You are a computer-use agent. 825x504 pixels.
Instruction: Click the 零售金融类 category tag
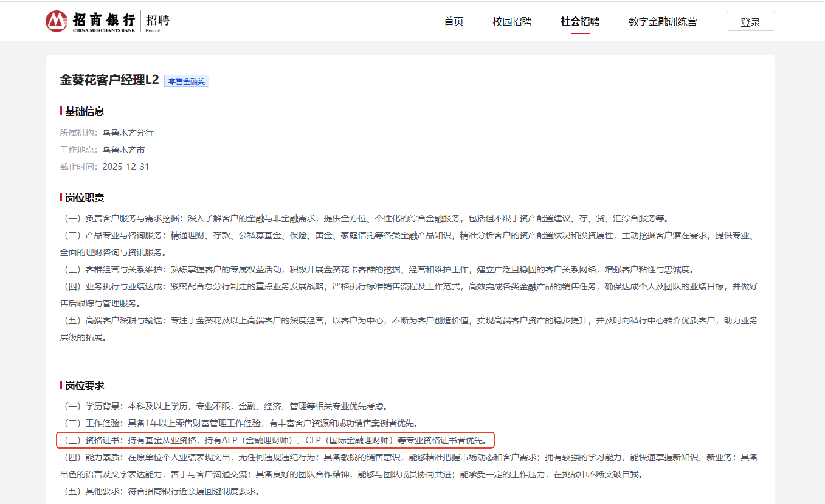(187, 81)
